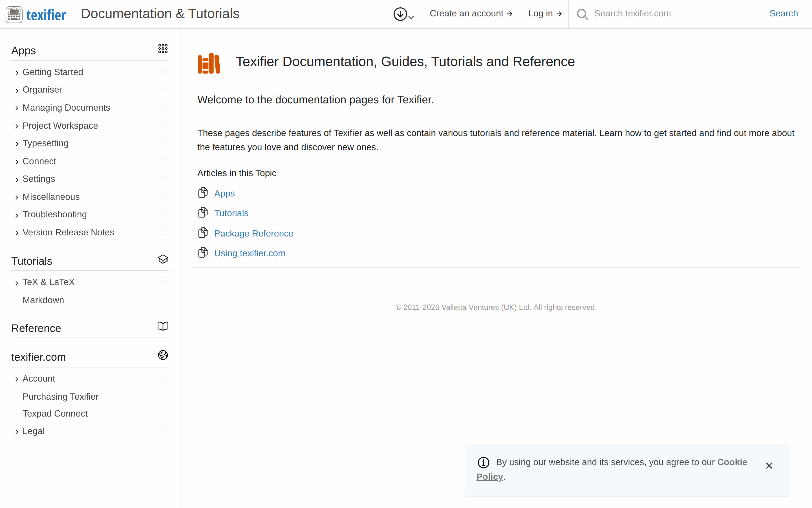
Task: Click circled arrow next to Project Workspace
Action: (164, 124)
